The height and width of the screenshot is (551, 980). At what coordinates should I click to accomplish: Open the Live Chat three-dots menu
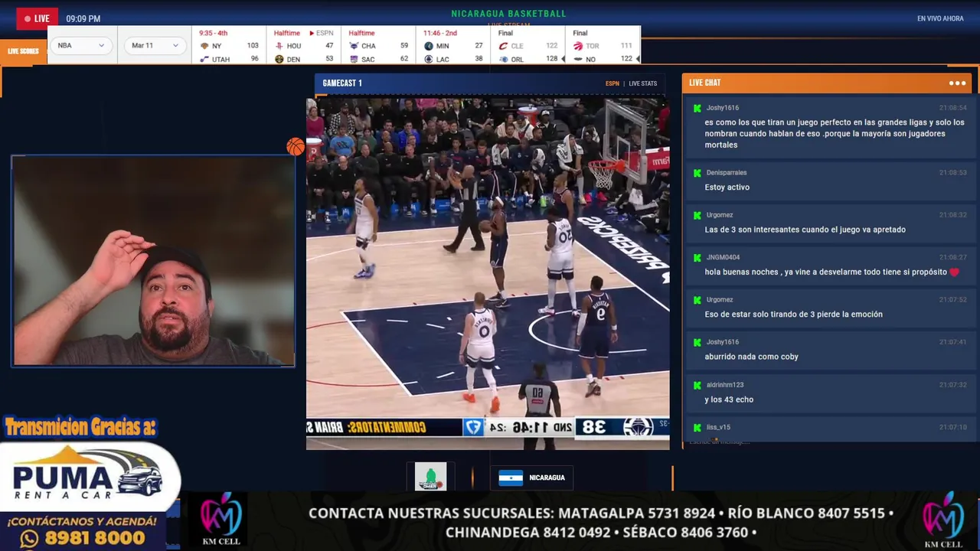click(957, 83)
